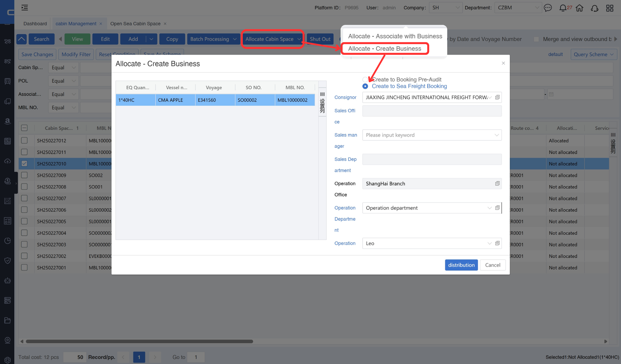Open the pie chart clock sidebar icon
621x364 pixels.
pyautogui.click(x=8, y=241)
